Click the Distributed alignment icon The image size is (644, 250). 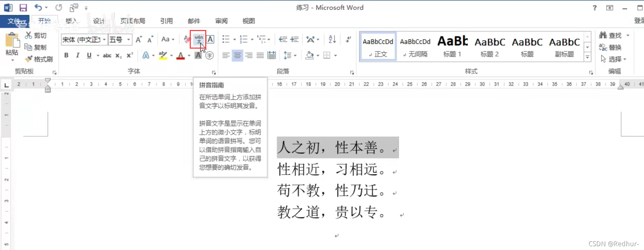click(271, 55)
